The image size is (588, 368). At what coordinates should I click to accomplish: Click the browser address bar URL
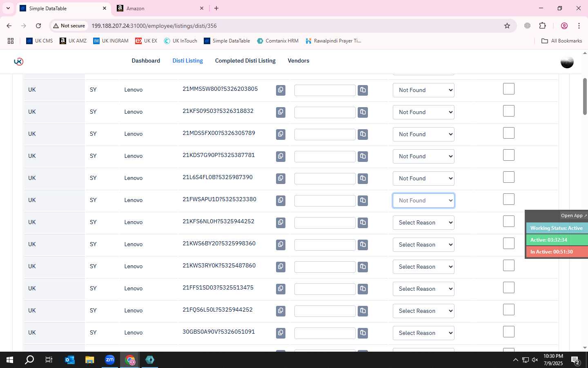[x=154, y=26]
